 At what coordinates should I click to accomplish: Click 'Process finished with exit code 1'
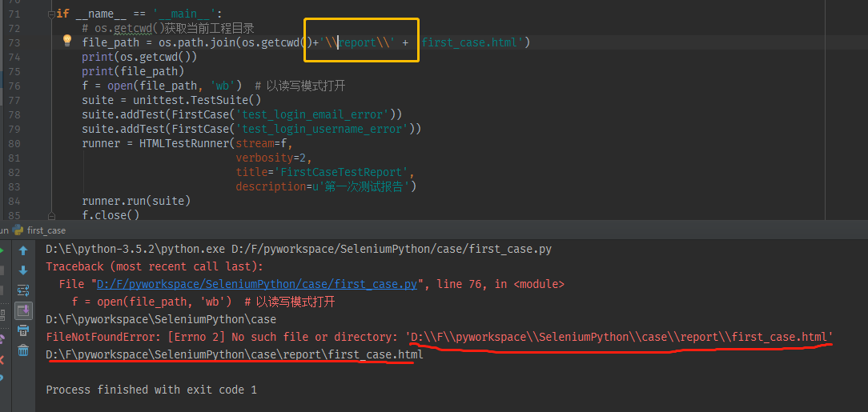[151, 390]
